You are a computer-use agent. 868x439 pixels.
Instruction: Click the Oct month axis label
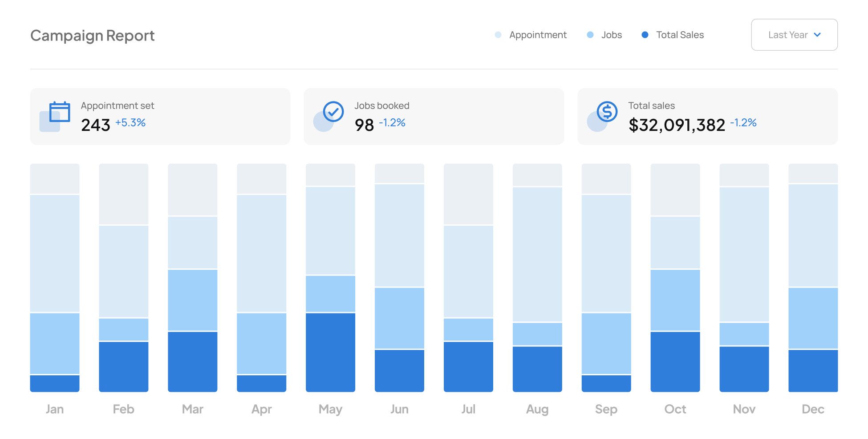point(675,409)
